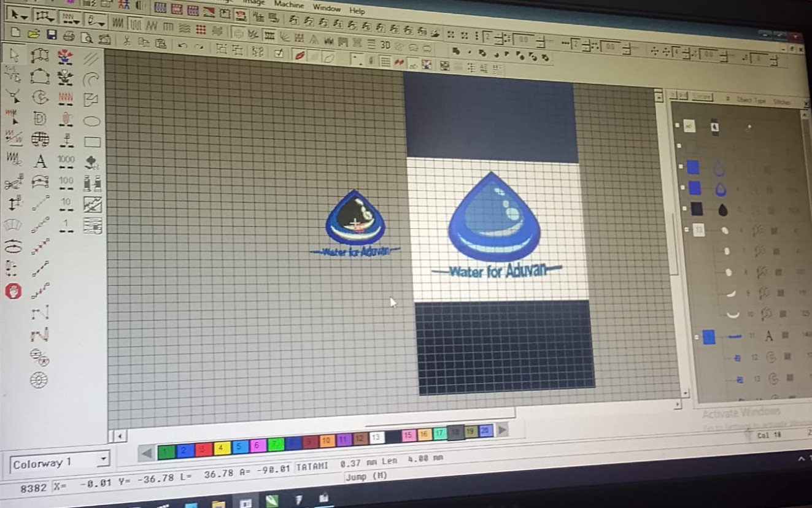Select the Lettering 'A' tool
The height and width of the screenshot is (508, 812).
click(41, 162)
